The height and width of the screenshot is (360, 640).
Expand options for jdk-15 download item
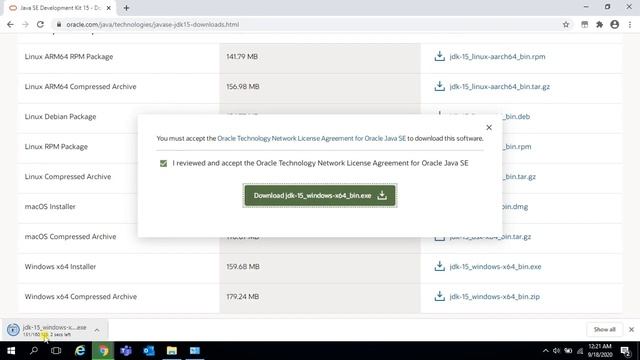pyautogui.click(x=97, y=330)
